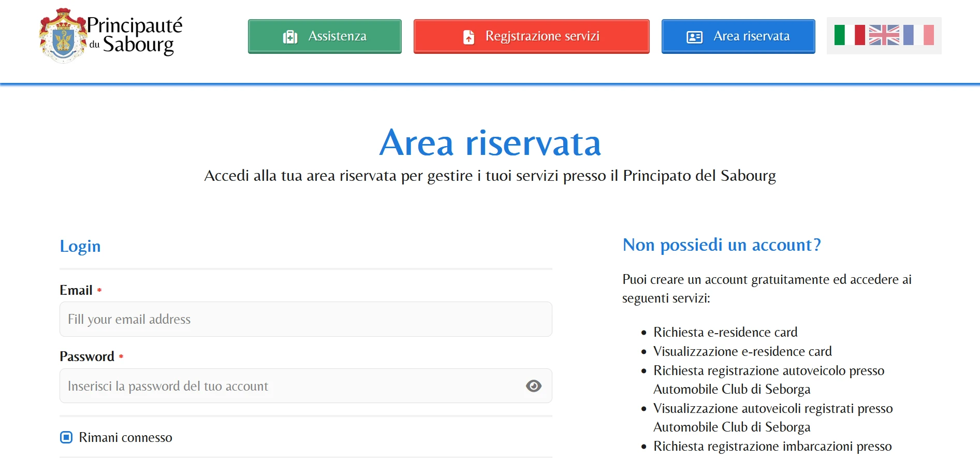Open the Assistenza menu item

[x=325, y=36]
